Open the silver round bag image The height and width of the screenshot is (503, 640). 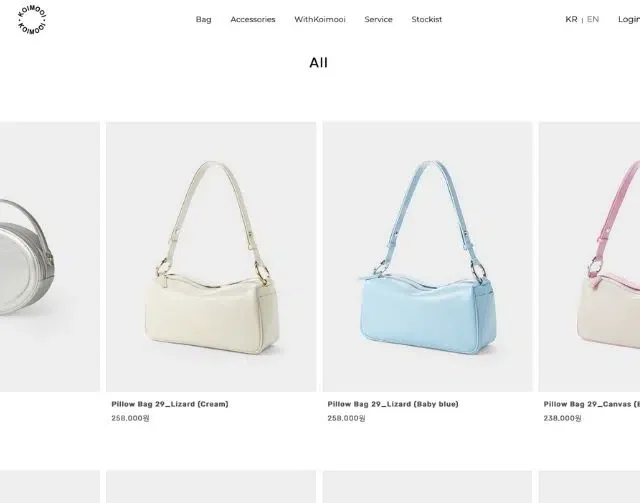pos(50,257)
